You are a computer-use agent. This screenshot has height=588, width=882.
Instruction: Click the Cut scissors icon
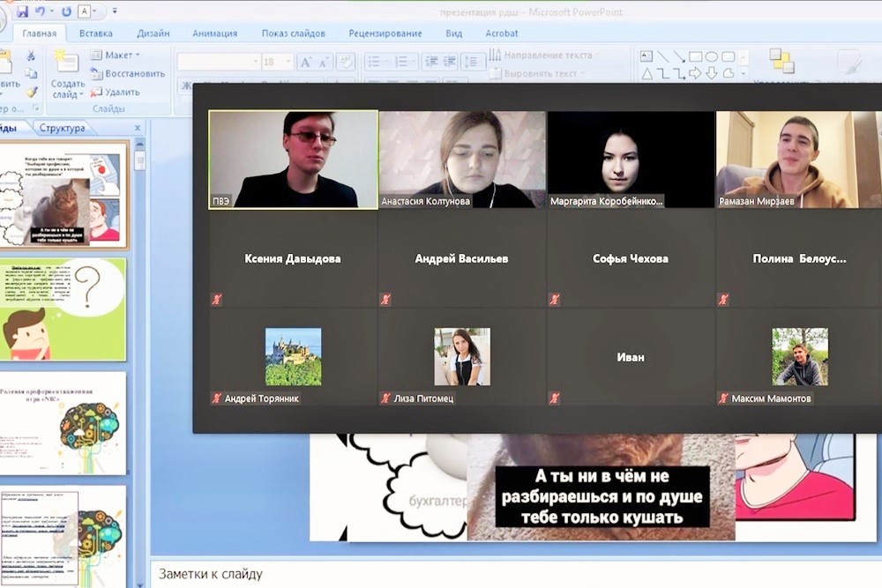point(31,56)
